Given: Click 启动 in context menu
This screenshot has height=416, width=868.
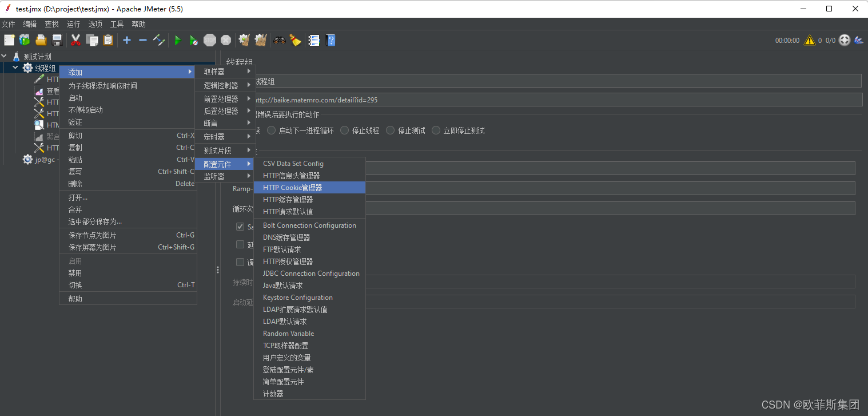Looking at the screenshot, I should coord(128,98).
